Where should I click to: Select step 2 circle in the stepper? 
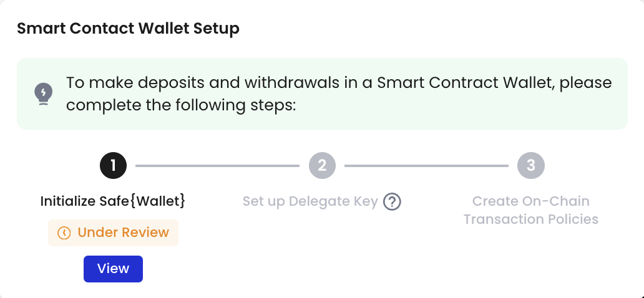point(322,165)
